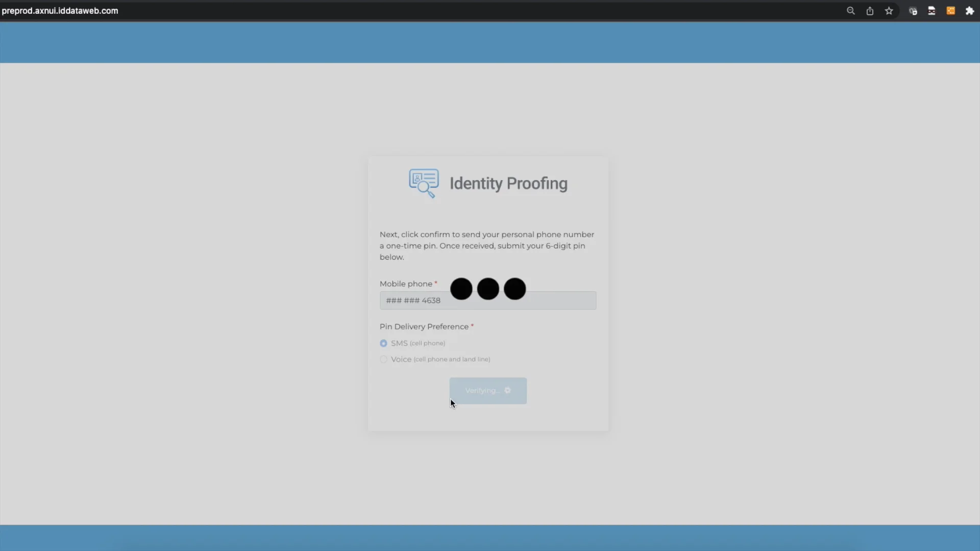Viewport: 980px width, 551px height.
Task: Click the Mobile phone field label
Action: pos(406,284)
